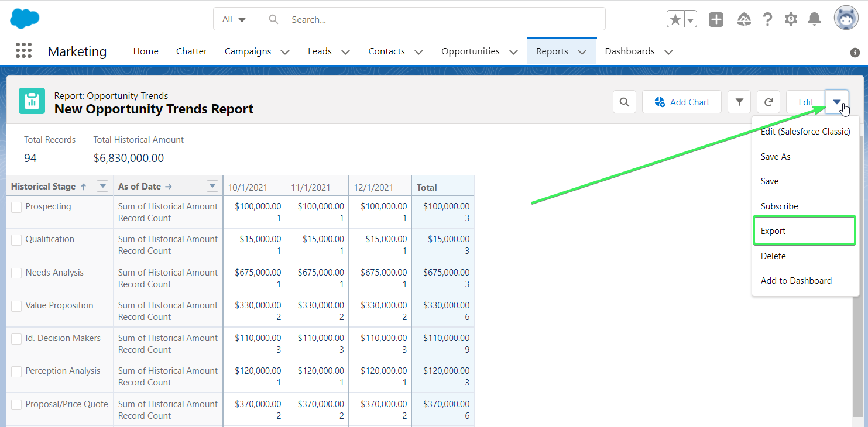Open the All search scope dropdown
868x427 pixels.
tap(234, 19)
